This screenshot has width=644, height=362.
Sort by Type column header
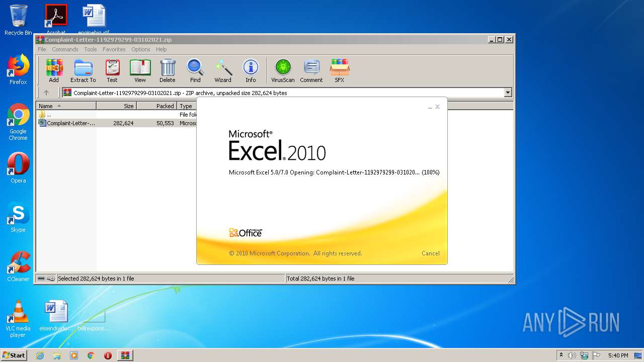[187, 106]
